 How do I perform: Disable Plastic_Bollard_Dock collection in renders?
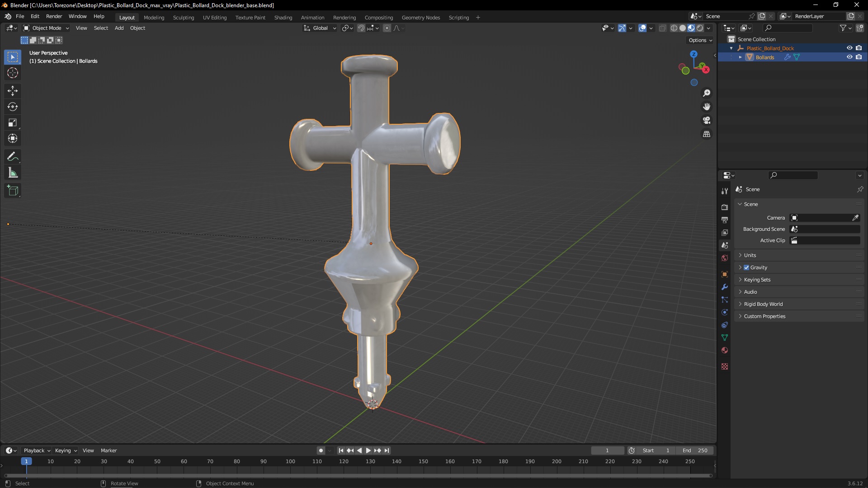tap(859, 48)
